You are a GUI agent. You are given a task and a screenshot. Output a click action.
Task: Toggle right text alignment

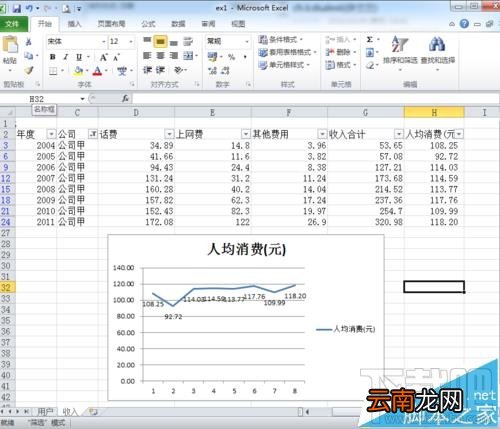174,56
